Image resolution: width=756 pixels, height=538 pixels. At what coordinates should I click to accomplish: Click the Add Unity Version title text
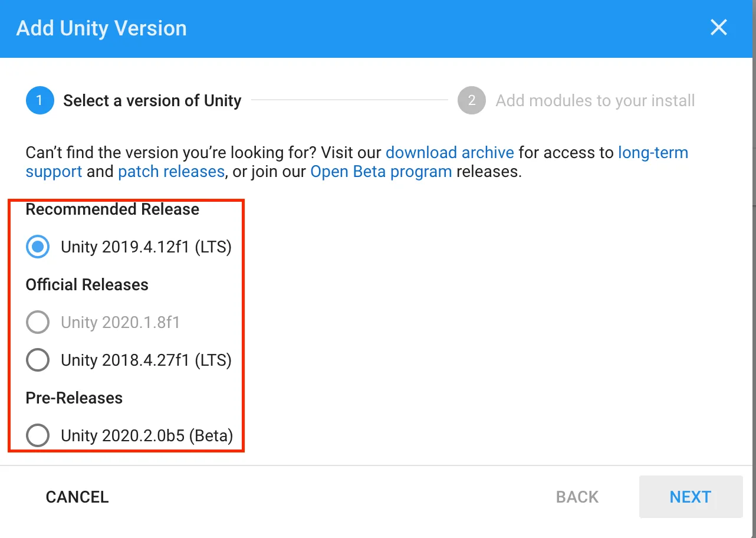pos(101,28)
